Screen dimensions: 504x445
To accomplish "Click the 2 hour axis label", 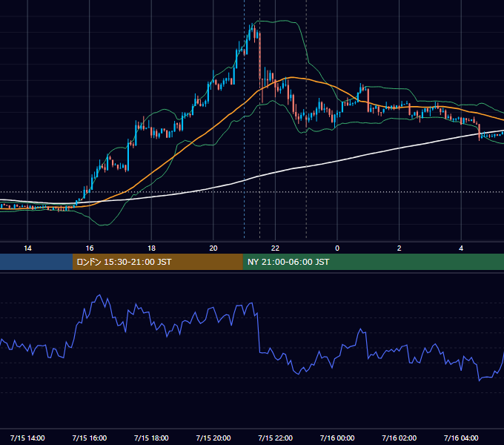I will click(x=399, y=248).
